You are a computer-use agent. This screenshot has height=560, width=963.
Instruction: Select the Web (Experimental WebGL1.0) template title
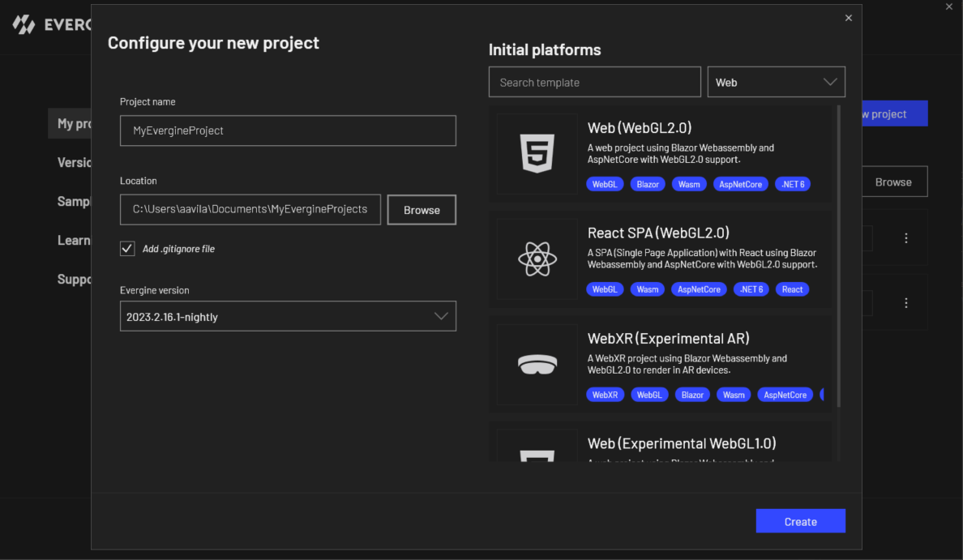pos(682,443)
